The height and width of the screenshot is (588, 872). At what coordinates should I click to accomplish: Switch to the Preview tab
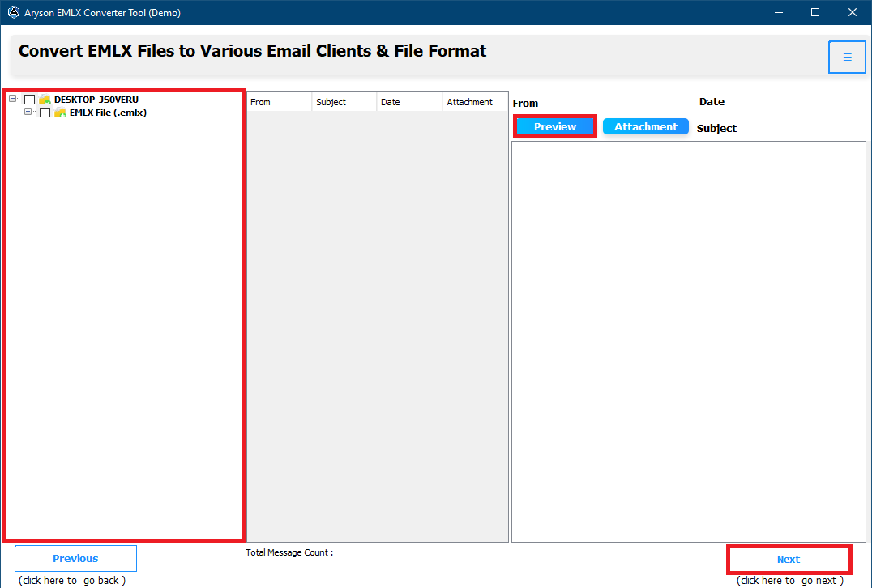pyautogui.click(x=555, y=126)
